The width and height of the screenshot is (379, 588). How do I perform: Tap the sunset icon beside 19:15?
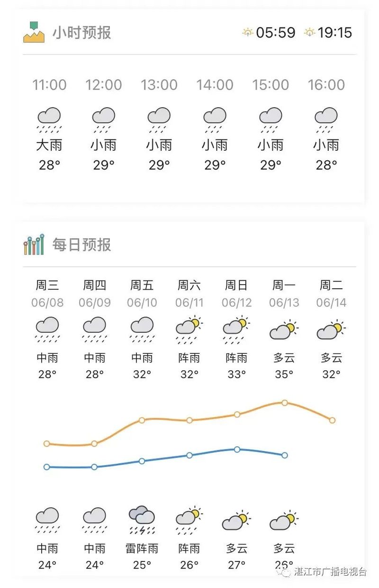[309, 32]
